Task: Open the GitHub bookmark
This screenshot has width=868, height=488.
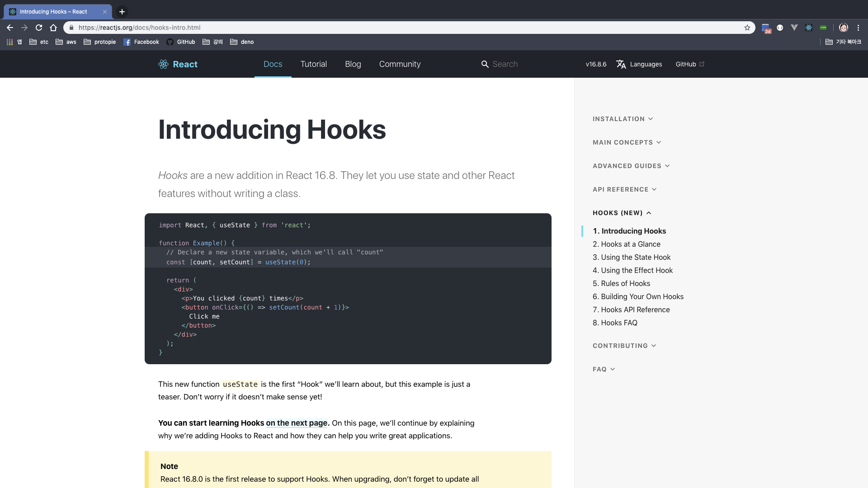Action: [x=181, y=42]
